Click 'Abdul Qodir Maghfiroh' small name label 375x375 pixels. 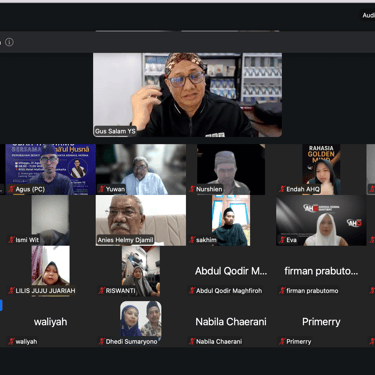pyautogui.click(x=229, y=291)
